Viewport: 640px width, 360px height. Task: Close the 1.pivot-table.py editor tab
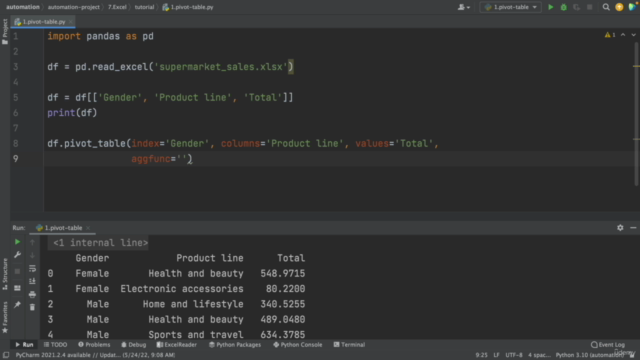[71, 22]
